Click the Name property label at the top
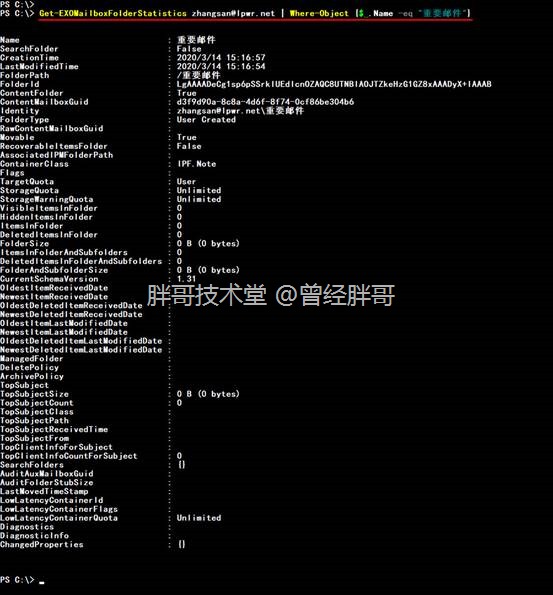Image resolution: width=553 pixels, height=595 pixels. pyautogui.click(x=10, y=40)
